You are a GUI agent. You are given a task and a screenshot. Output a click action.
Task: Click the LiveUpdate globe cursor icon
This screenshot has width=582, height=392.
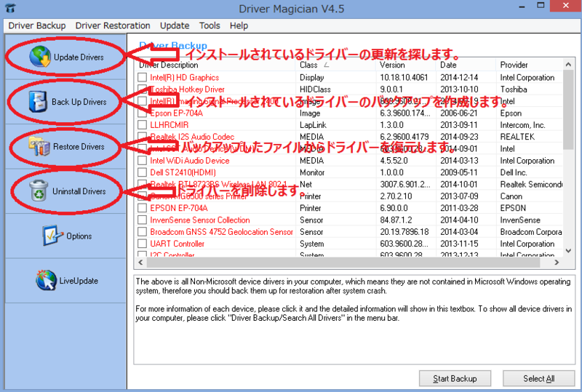47,280
